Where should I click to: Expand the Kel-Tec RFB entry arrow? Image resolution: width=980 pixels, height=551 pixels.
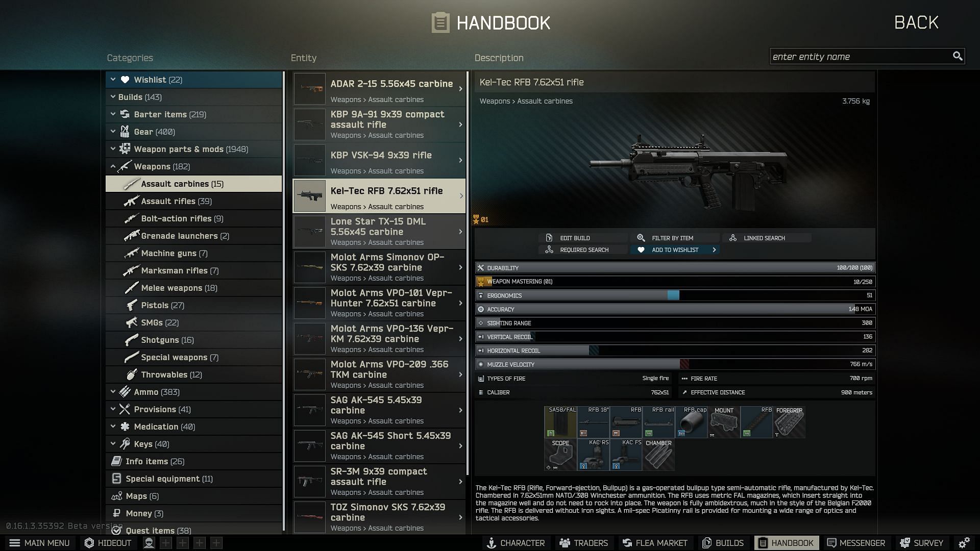[460, 196]
